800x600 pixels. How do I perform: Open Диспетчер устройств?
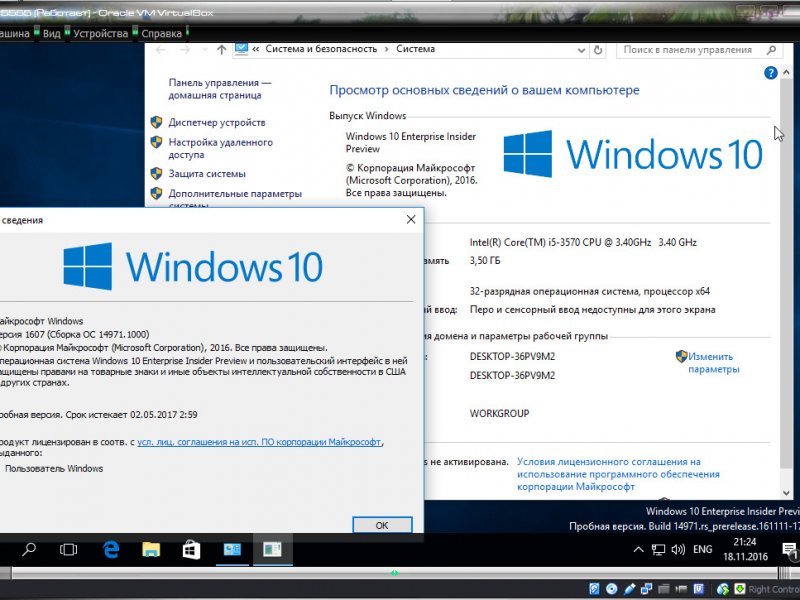click(217, 122)
